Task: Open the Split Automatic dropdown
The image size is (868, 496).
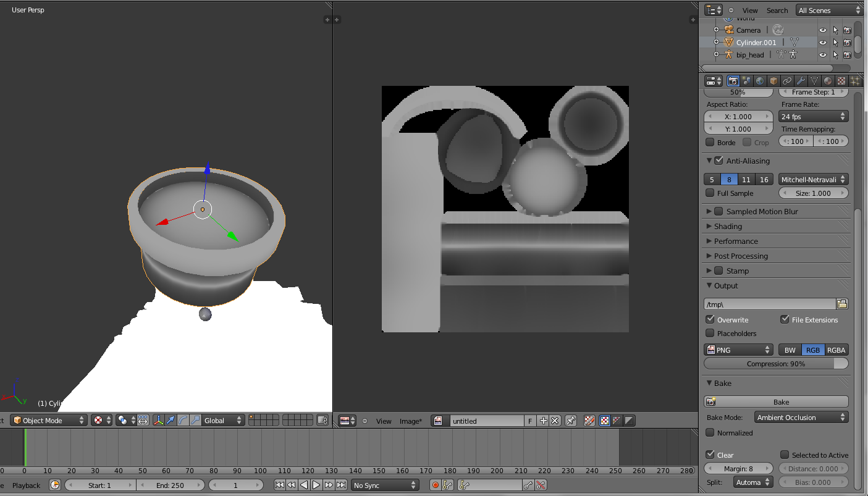Action: pos(754,482)
